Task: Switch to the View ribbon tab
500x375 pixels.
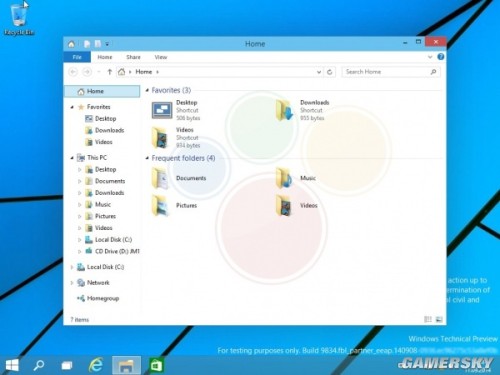Action: point(161,57)
